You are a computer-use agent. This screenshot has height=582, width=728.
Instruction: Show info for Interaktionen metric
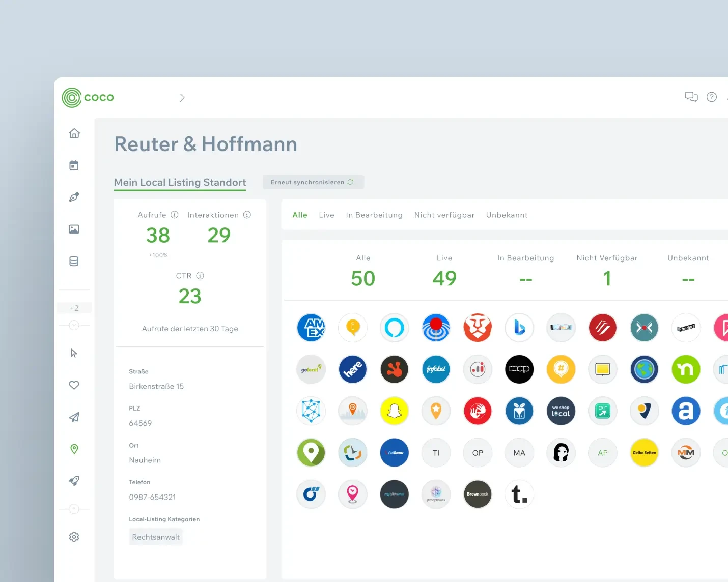pyautogui.click(x=247, y=215)
